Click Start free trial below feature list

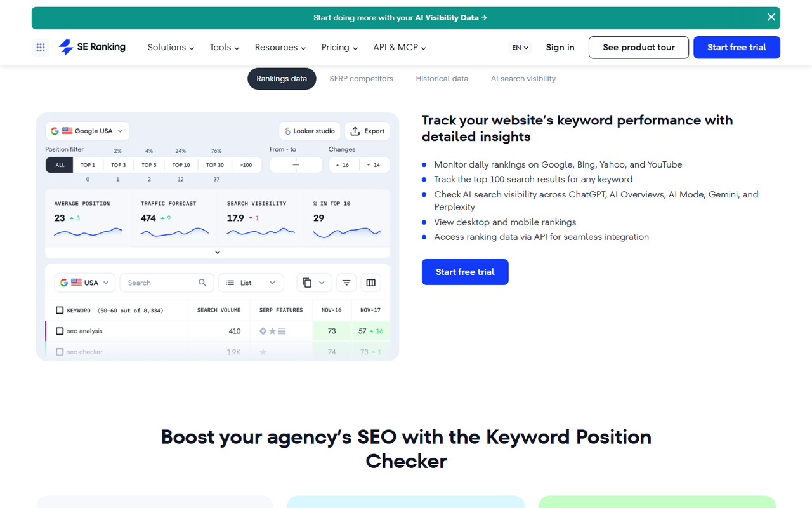pos(465,272)
